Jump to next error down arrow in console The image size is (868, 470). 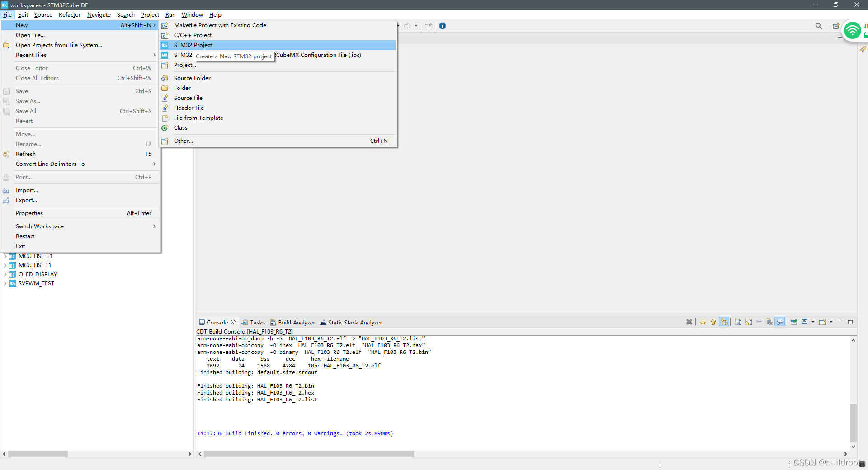pyautogui.click(x=703, y=322)
